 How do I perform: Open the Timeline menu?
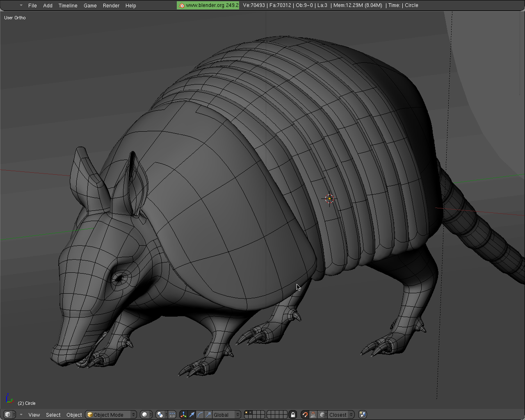(68, 5)
